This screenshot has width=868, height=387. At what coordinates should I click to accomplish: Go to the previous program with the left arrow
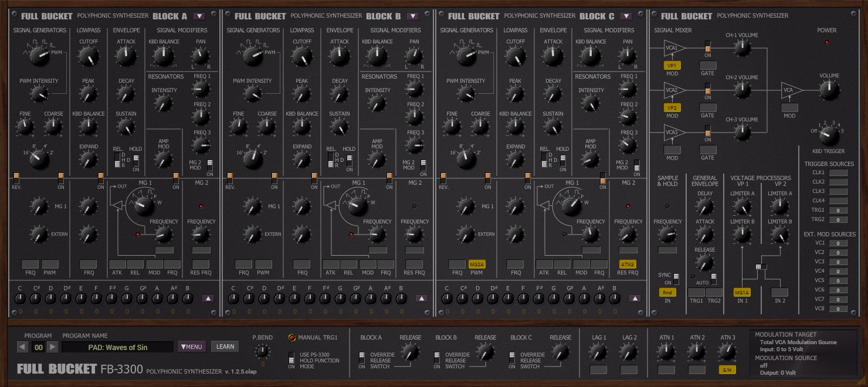tap(23, 347)
